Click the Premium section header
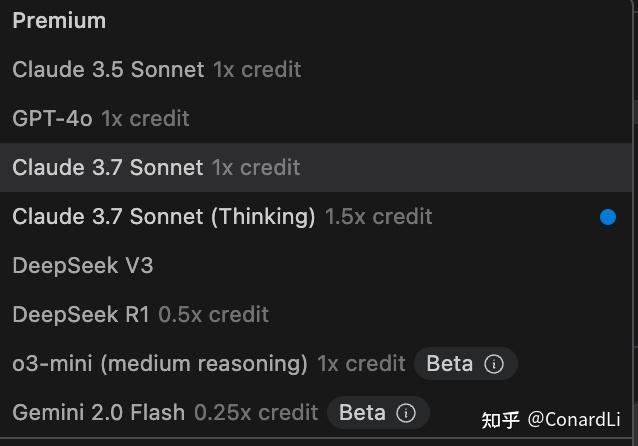Screen dimensions: 638x446 tap(59, 20)
